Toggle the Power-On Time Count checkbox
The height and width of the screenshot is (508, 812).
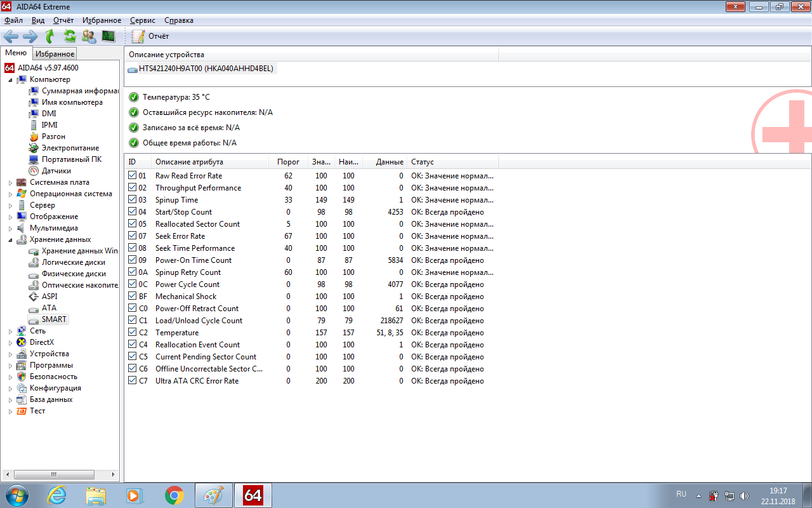[x=132, y=260]
